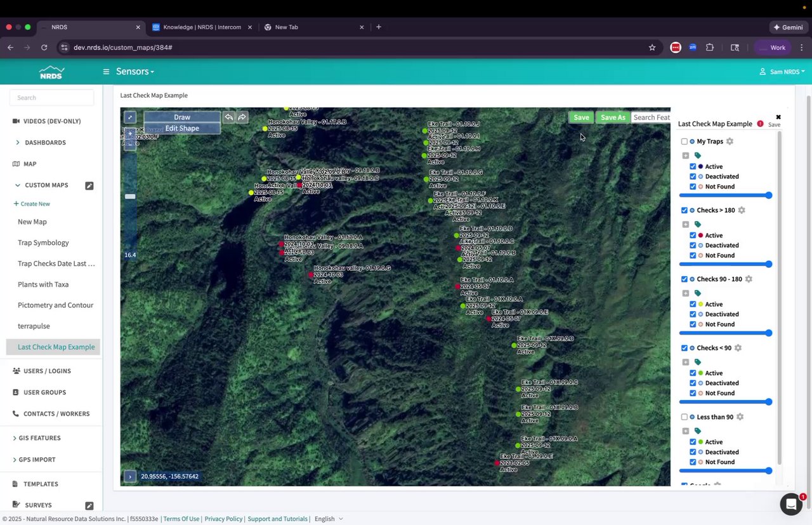Open Contacts / Workers in the sidebar

coord(51,414)
